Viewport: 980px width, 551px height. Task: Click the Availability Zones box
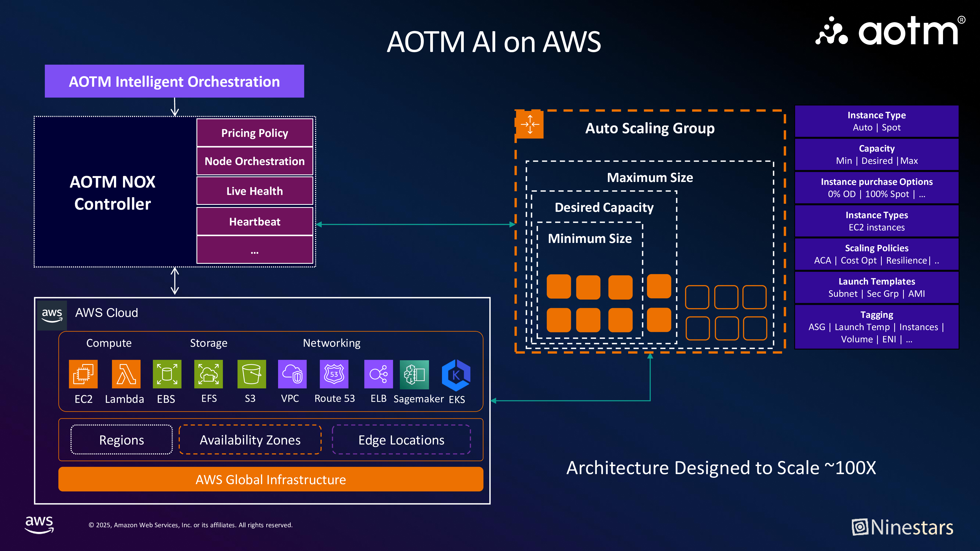(250, 440)
